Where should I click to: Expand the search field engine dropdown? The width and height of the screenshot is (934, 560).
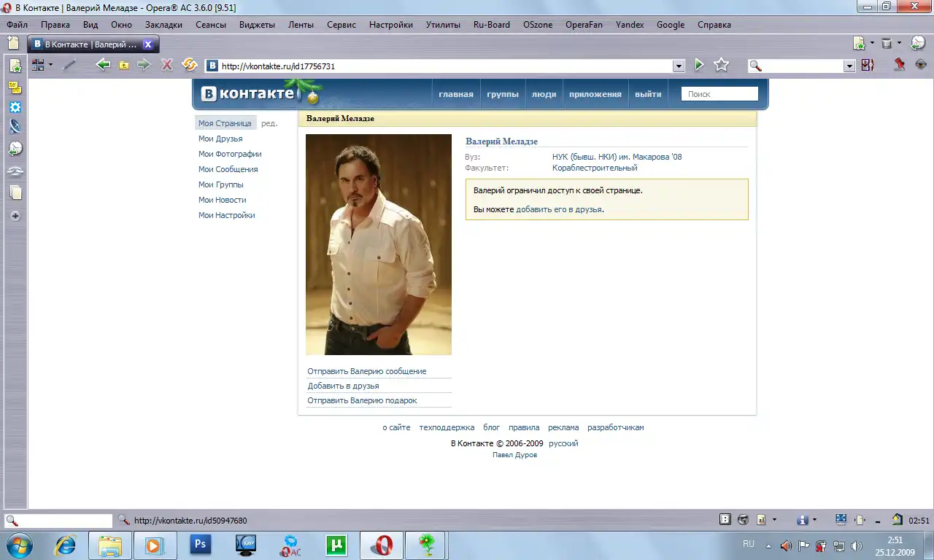pyautogui.click(x=849, y=66)
